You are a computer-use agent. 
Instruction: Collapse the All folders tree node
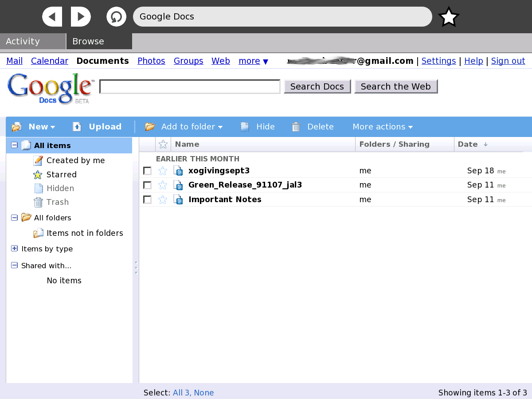pyautogui.click(x=14, y=217)
